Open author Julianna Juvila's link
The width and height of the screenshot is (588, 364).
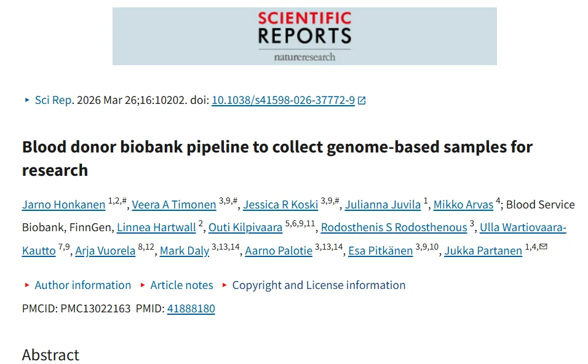(x=383, y=205)
